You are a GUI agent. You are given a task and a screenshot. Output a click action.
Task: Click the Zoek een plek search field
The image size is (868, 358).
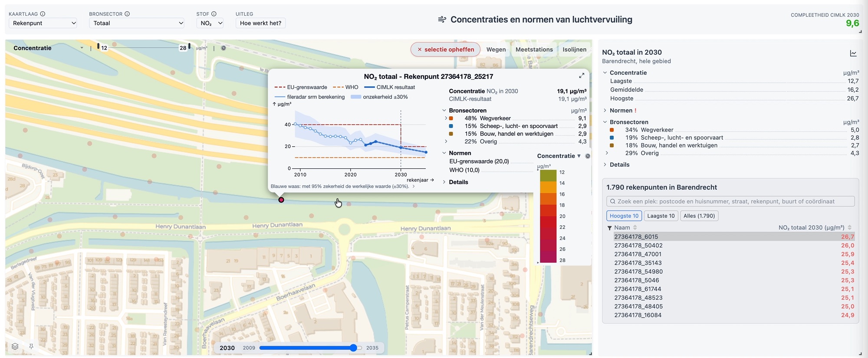tap(730, 201)
